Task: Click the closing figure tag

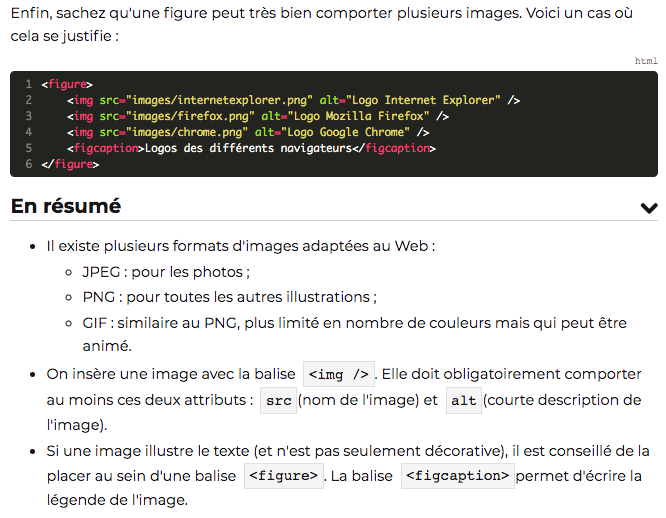Action: (x=70, y=164)
